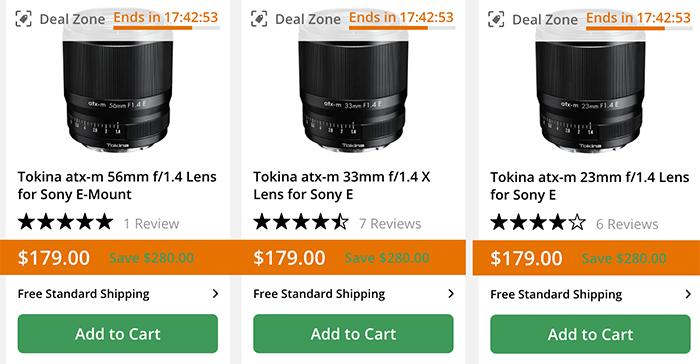Open star rating of Tokina 23mm lens
Screen dimensions: 700x364
(x=538, y=222)
